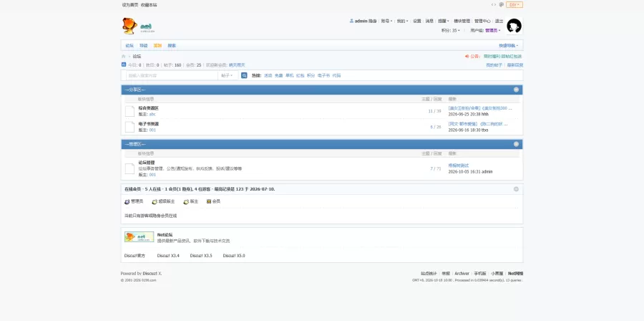This screenshot has height=321, width=644.
Task: Click the user icon before admin
Action: coord(351,21)
